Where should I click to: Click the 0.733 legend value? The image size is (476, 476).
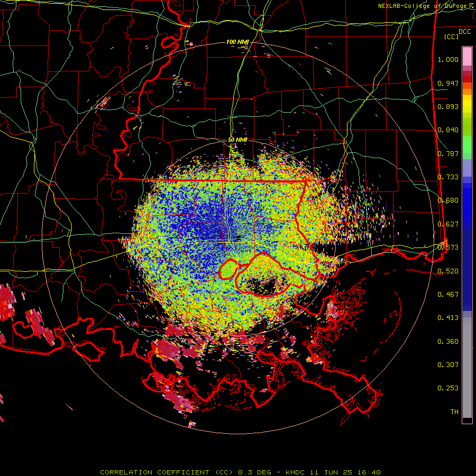pyautogui.click(x=448, y=177)
